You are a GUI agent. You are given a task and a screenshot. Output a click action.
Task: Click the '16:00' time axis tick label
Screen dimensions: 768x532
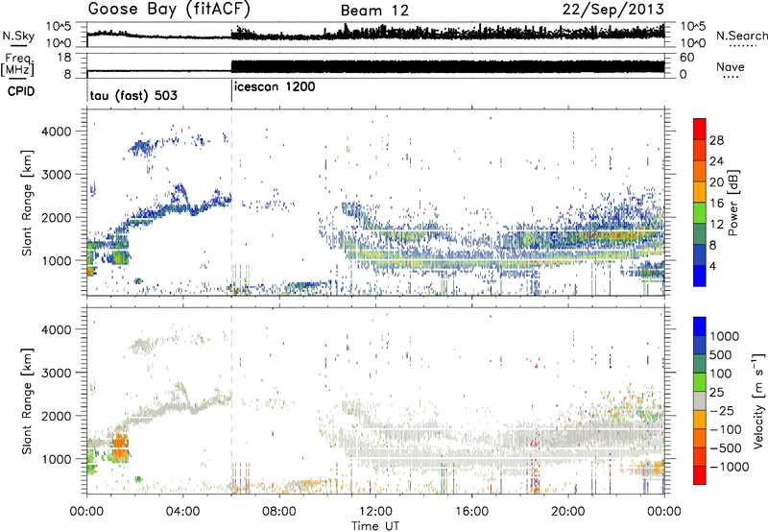coord(471,512)
